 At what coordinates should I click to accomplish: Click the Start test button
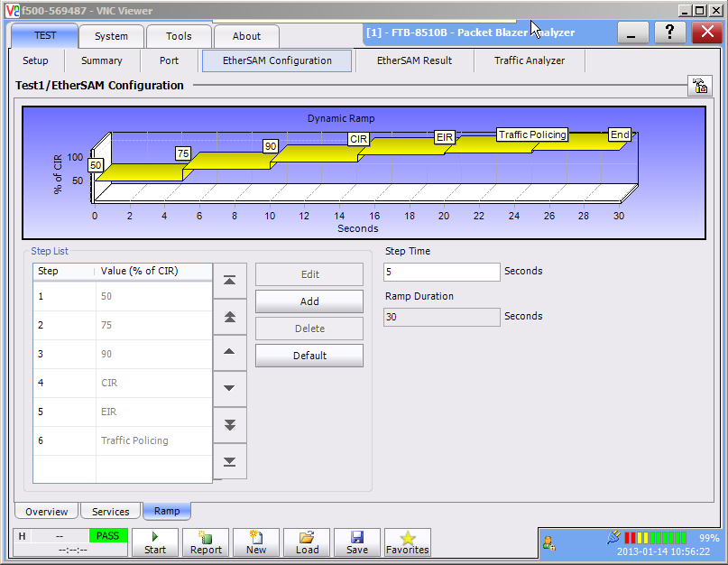155,542
